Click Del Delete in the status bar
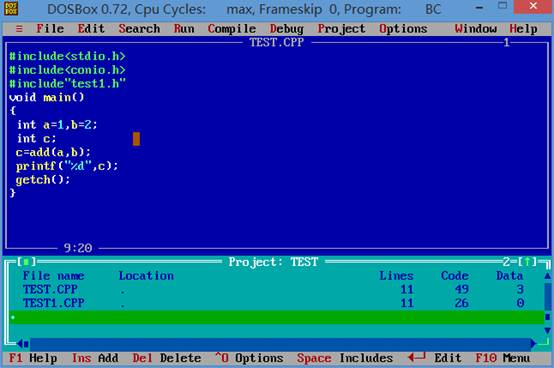Image resolution: width=554 pixels, height=368 pixels. coord(167,358)
